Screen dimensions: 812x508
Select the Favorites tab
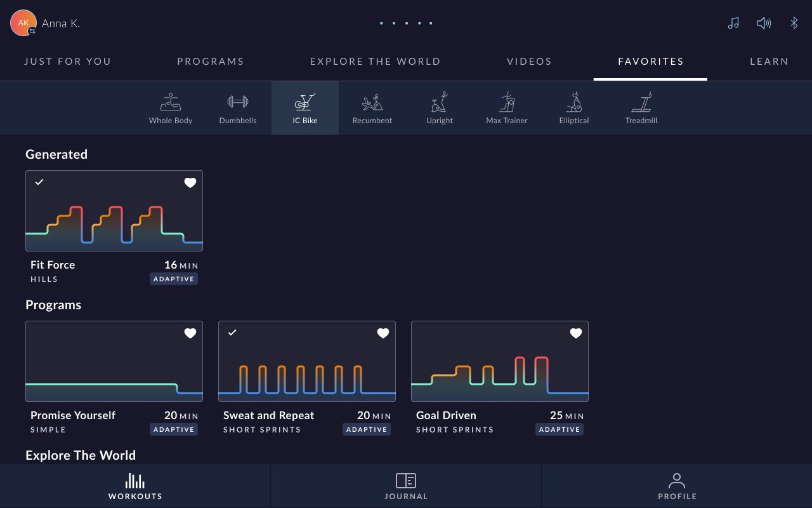(651, 62)
